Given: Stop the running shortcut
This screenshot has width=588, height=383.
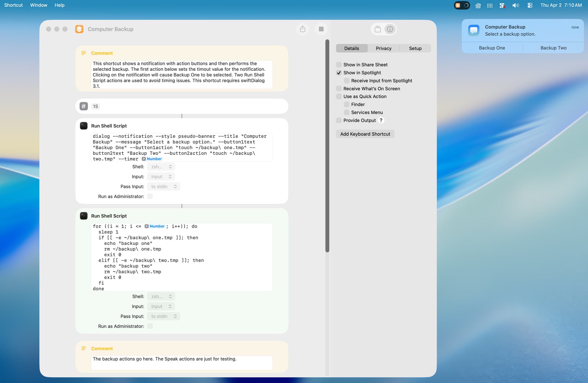Looking at the screenshot, I should tap(321, 29).
